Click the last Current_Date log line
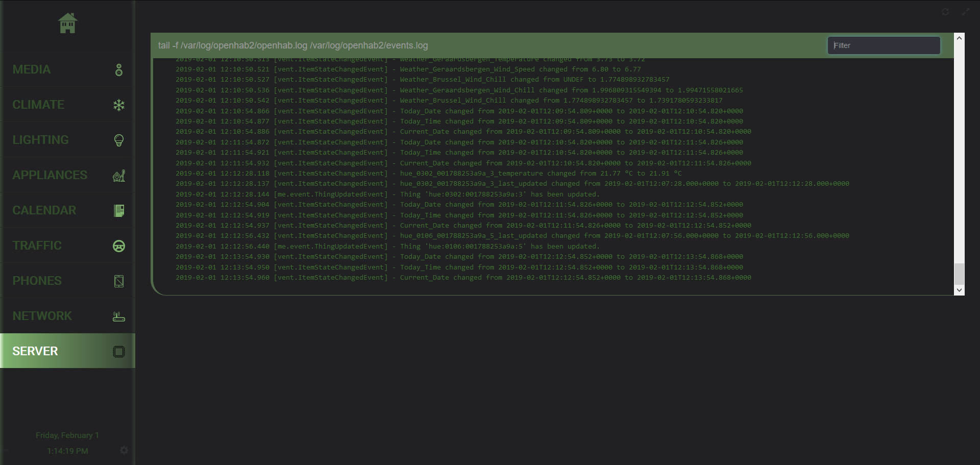Screen dimensions: 980x465 click(463, 278)
